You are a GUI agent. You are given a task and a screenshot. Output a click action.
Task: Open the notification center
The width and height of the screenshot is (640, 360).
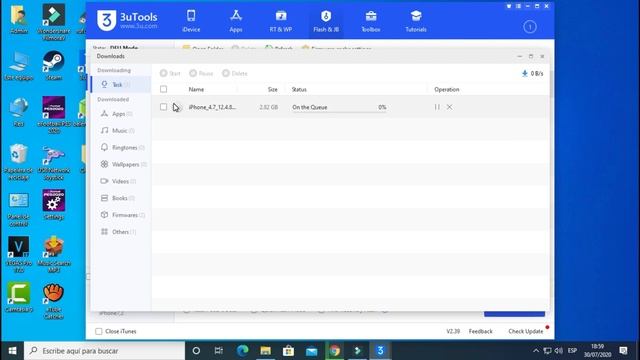(623, 351)
